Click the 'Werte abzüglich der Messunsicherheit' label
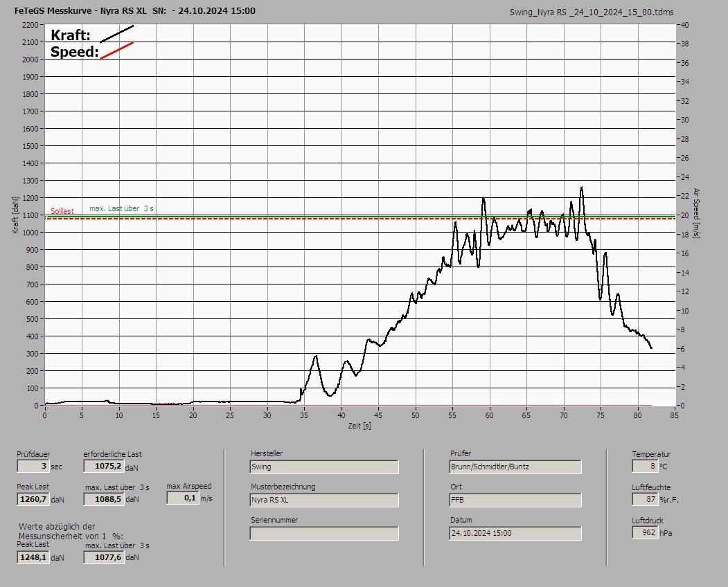 71,532
